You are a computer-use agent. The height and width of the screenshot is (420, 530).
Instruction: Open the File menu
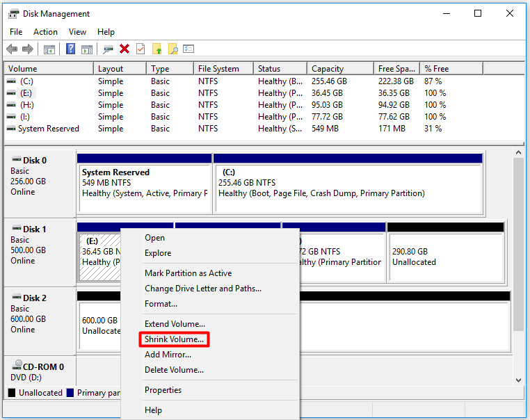pos(16,32)
